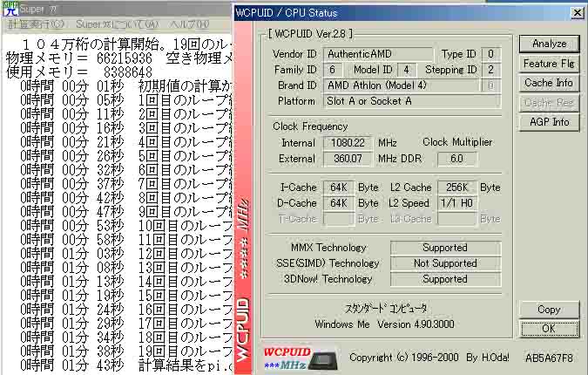Copy the CPU status information
Viewport: 588px width, 375px height.
(549, 310)
